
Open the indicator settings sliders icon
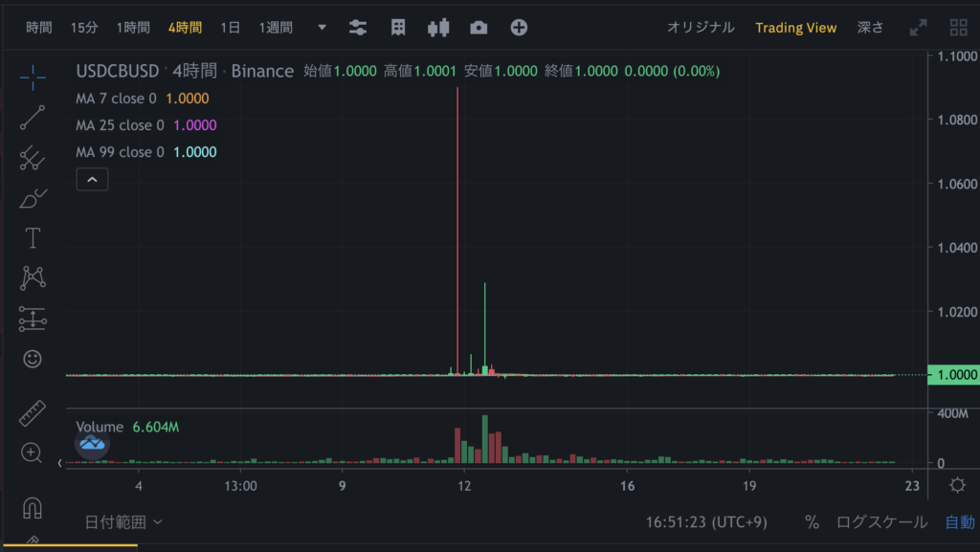coord(358,28)
